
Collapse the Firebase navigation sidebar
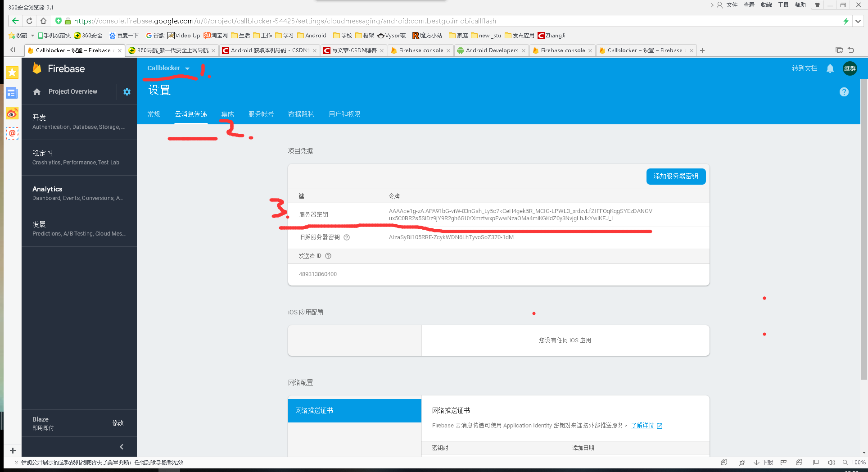pos(122,447)
